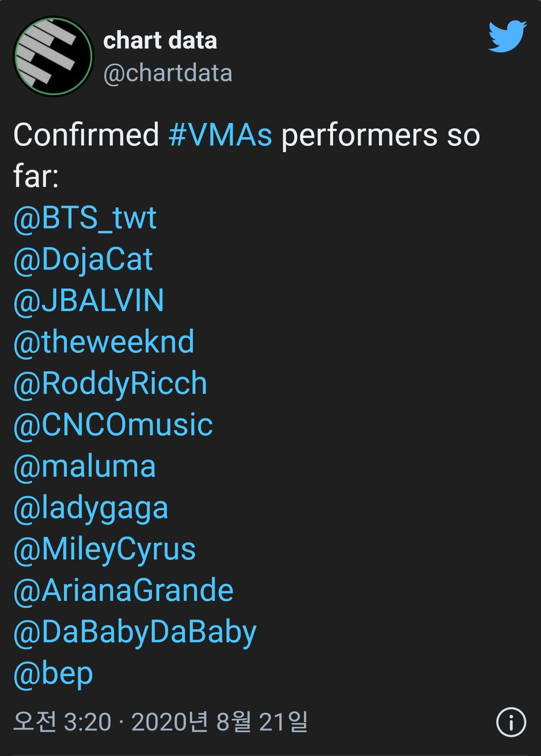Tap the tweet info icon
This screenshot has width=541, height=756.
pyautogui.click(x=511, y=721)
